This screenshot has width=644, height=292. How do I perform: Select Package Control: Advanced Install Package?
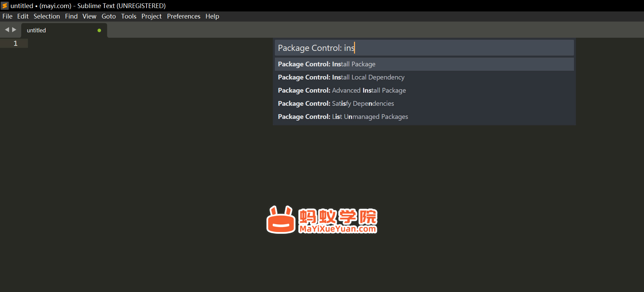click(x=424, y=90)
